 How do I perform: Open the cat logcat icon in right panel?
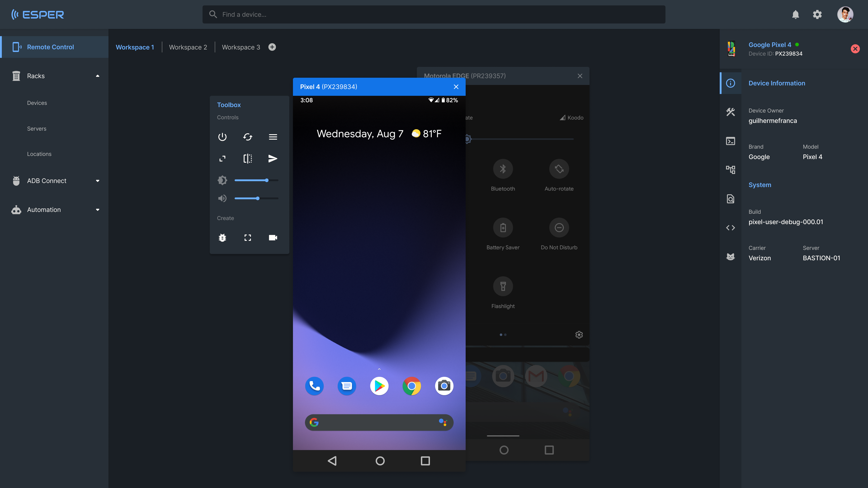coord(731,257)
